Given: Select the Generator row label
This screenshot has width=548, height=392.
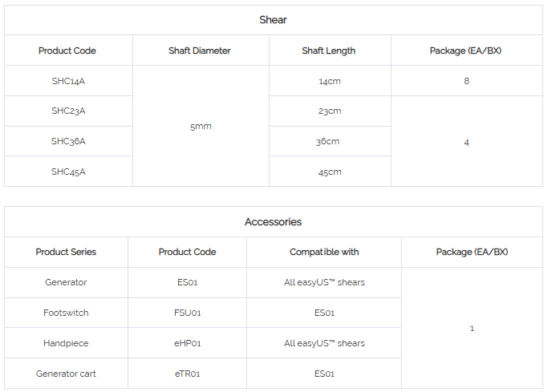Looking at the screenshot, I should click(66, 282).
